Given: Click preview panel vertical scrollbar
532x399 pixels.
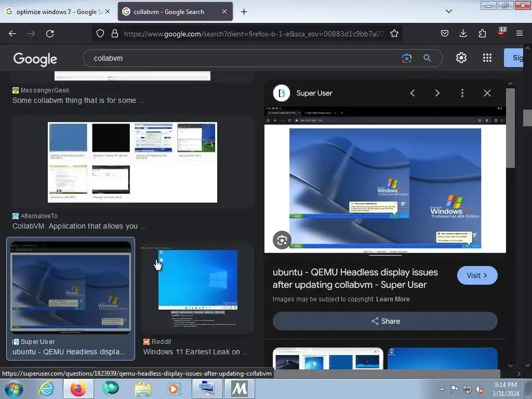Looking at the screenshot, I should tap(510, 128).
